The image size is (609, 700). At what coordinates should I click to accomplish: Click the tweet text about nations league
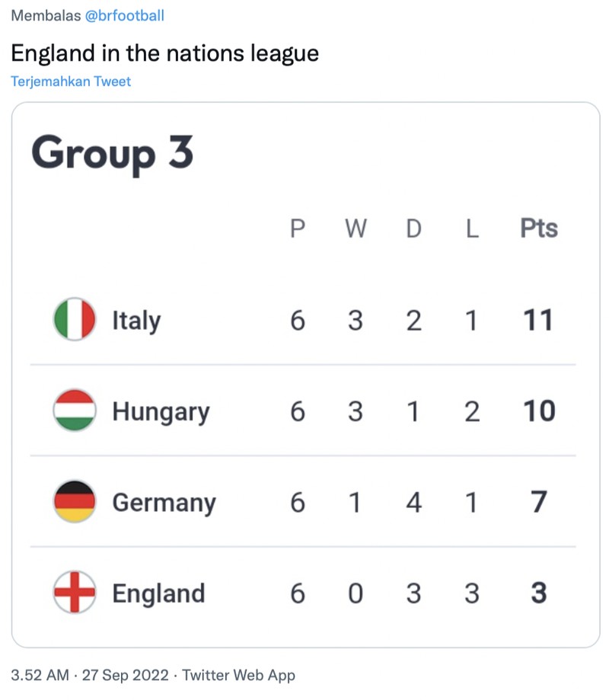tap(166, 53)
